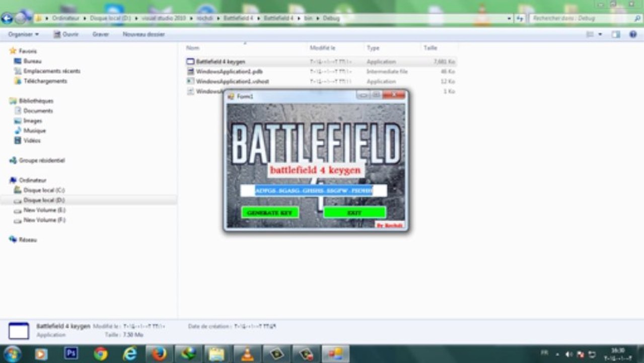Screen dimensions: 644x363
Task: Click Nouveau dossier in the toolbar
Action: (144, 34)
